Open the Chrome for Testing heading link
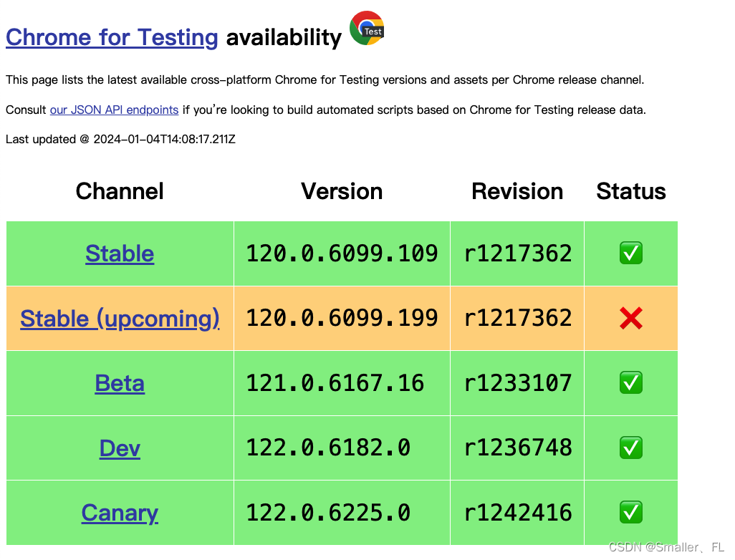 point(112,37)
